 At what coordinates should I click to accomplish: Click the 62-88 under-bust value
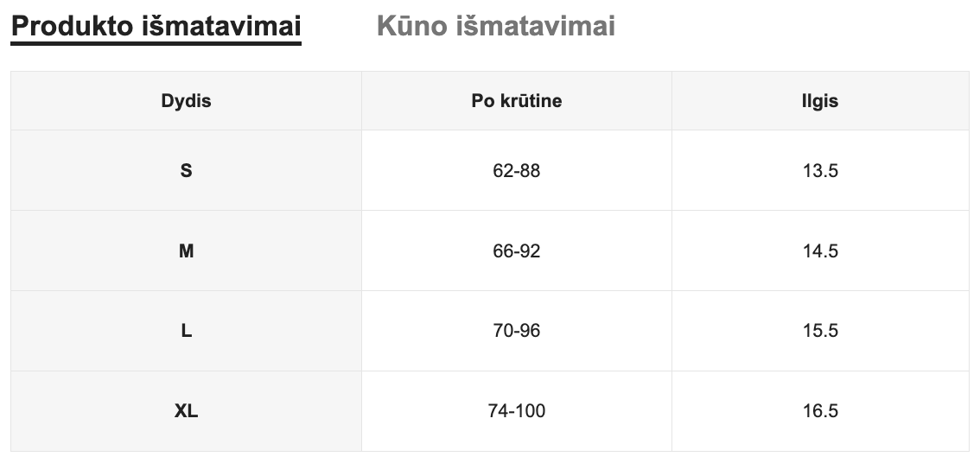coord(517,171)
